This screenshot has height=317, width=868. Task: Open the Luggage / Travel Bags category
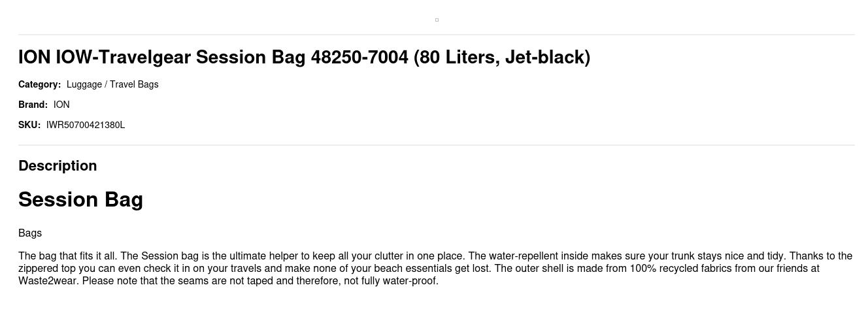[x=112, y=84]
